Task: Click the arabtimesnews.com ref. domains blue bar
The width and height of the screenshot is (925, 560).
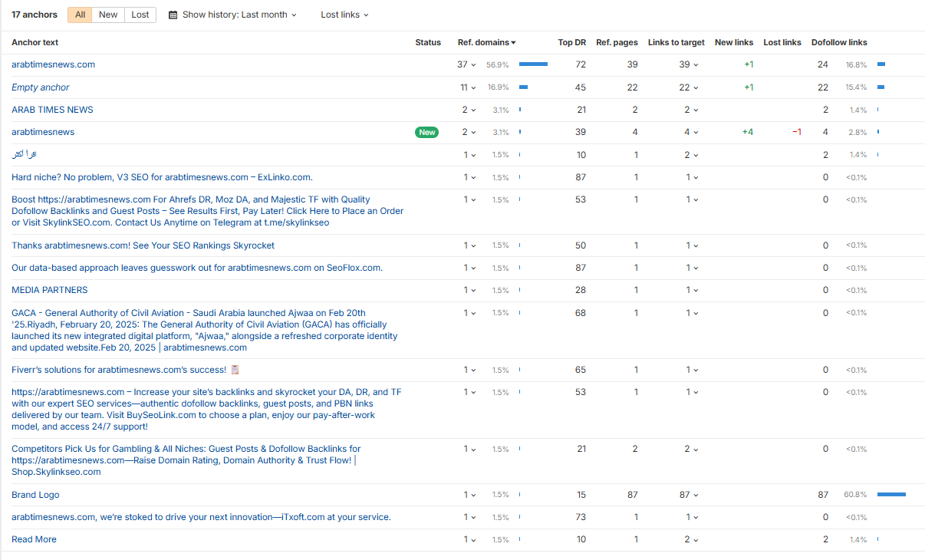Action: (x=533, y=65)
